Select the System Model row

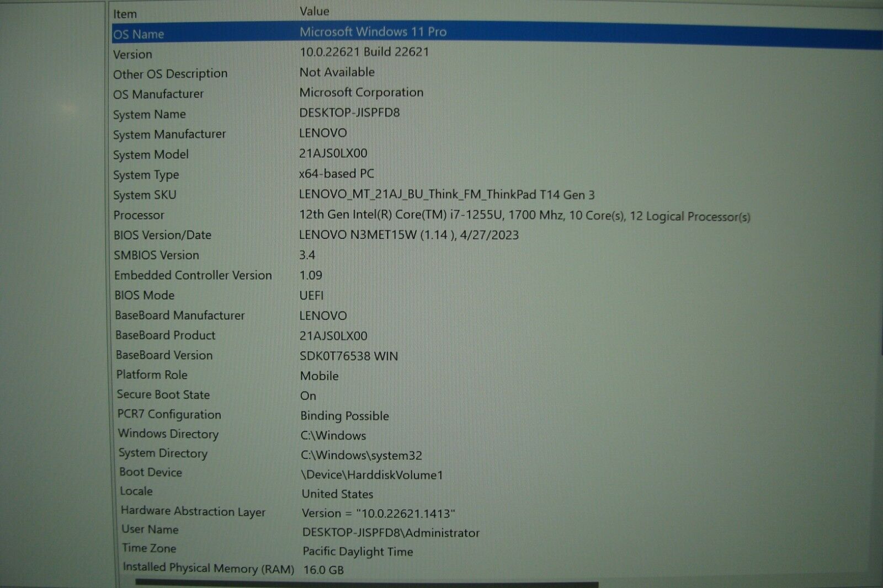coord(151,155)
